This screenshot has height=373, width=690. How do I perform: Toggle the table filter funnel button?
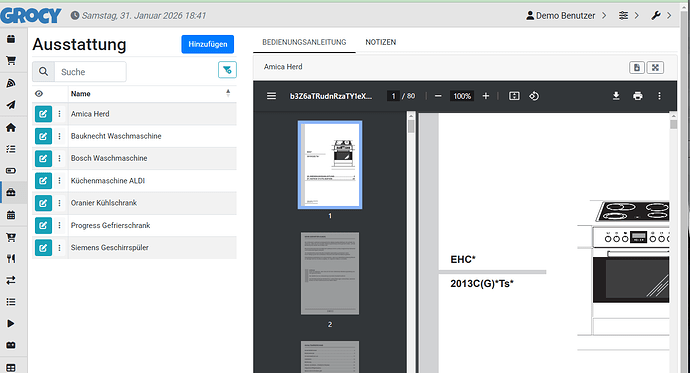point(227,69)
